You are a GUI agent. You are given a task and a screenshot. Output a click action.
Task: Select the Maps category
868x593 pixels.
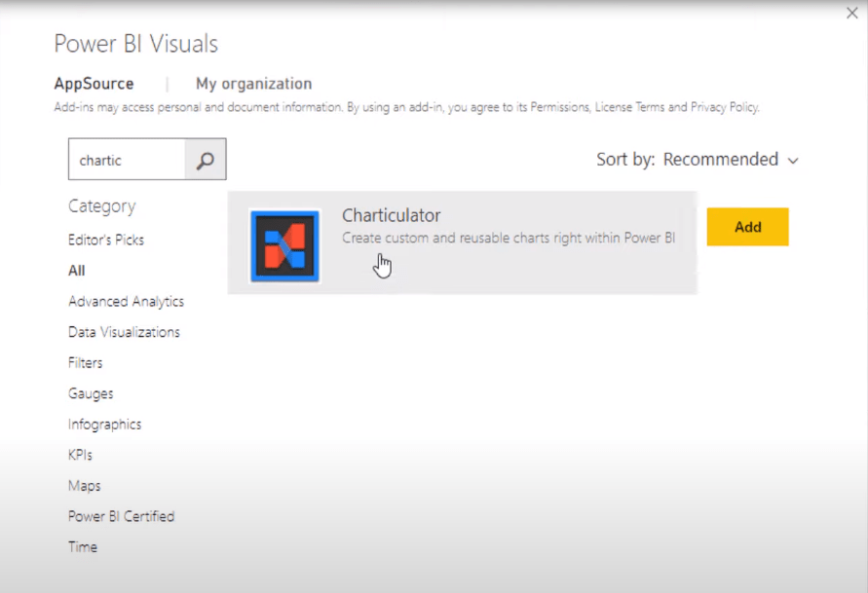pos(84,486)
